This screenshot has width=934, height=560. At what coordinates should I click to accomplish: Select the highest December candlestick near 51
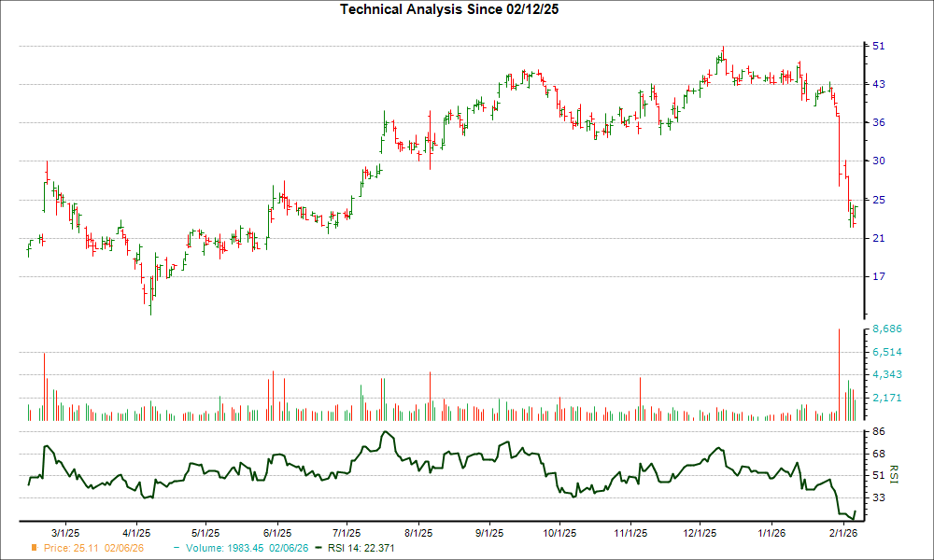click(722, 51)
